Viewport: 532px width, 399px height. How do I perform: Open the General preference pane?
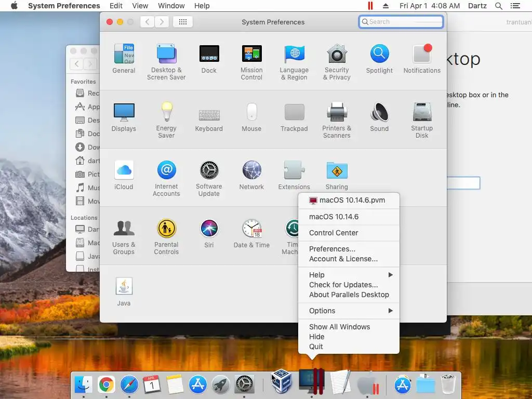click(124, 59)
